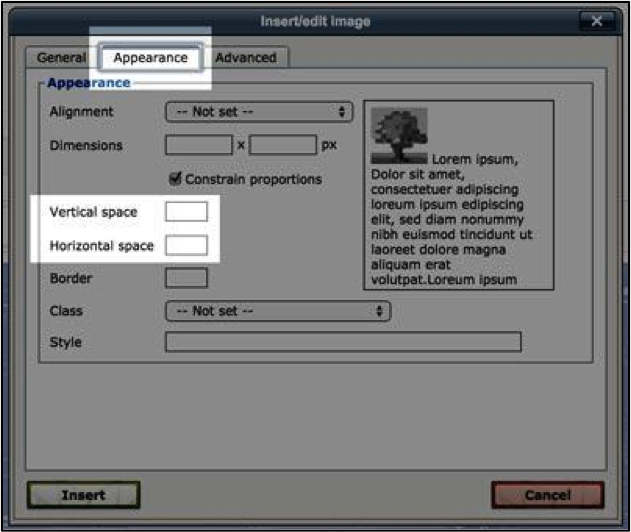Click the Insert/edit image title bar
This screenshot has height=532, width=631.
tap(314, 20)
